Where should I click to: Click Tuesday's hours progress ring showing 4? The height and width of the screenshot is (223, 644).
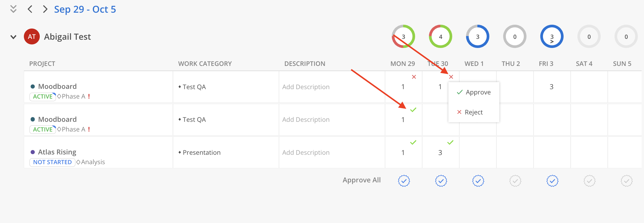coord(440,36)
